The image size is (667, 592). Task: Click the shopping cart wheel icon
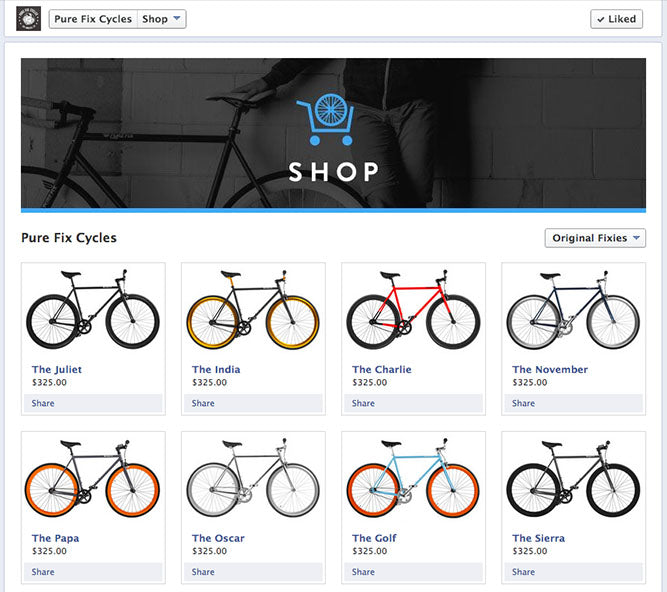pyautogui.click(x=326, y=119)
